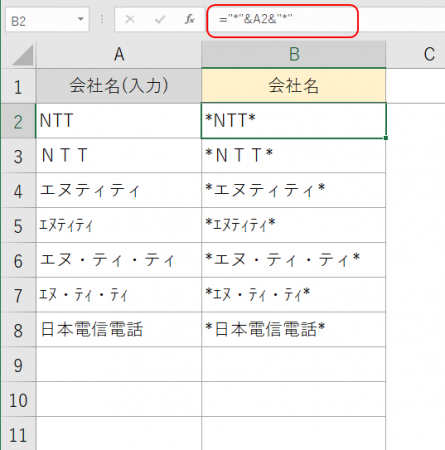Click cell B2 containing *NTT*

point(293,121)
